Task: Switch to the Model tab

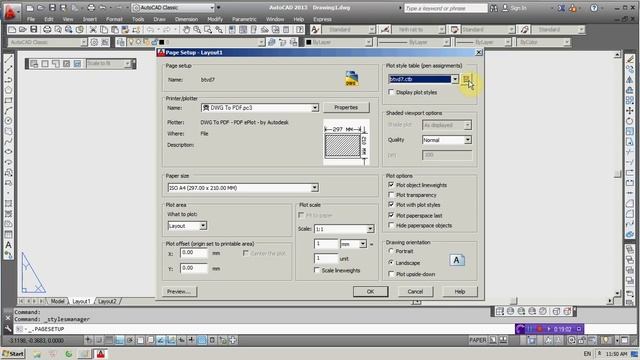Action: click(x=58, y=301)
